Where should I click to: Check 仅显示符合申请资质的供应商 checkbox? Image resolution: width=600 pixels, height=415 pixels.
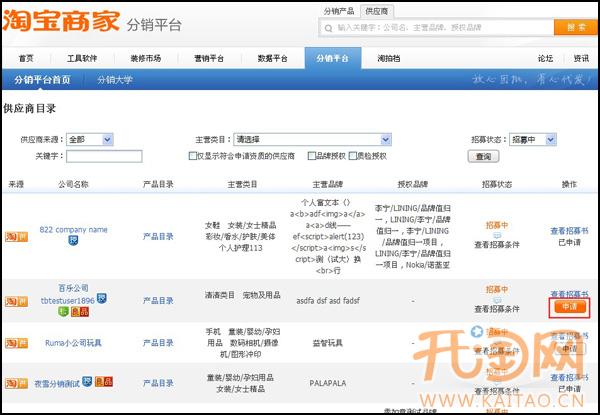tap(193, 156)
